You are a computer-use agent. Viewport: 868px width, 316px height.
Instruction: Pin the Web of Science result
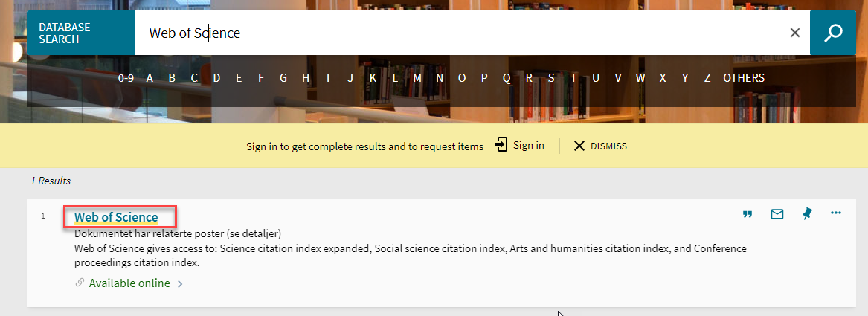coord(807,214)
